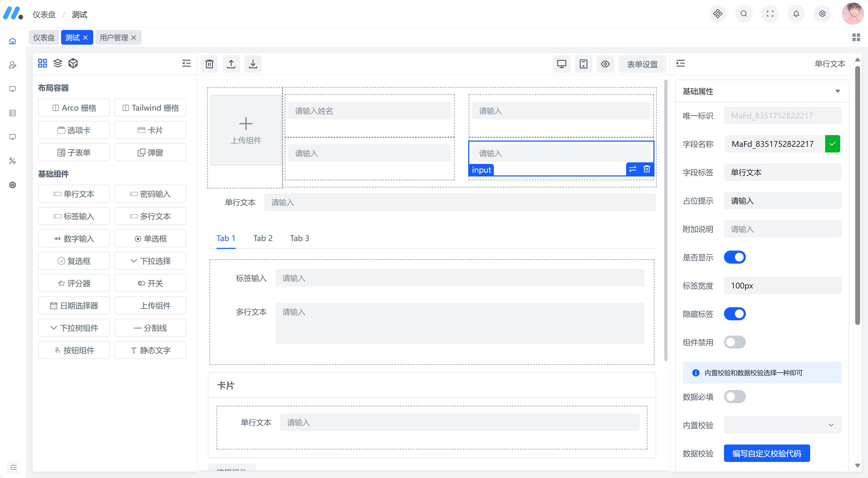The width and height of the screenshot is (868, 478).
Task: Disable the 是否显示 toggle
Action: [735, 257]
